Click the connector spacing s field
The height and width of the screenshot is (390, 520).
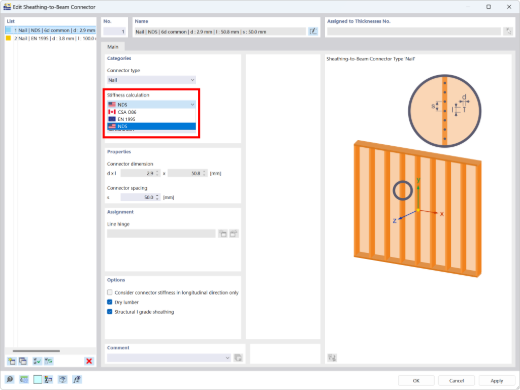point(140,197)
